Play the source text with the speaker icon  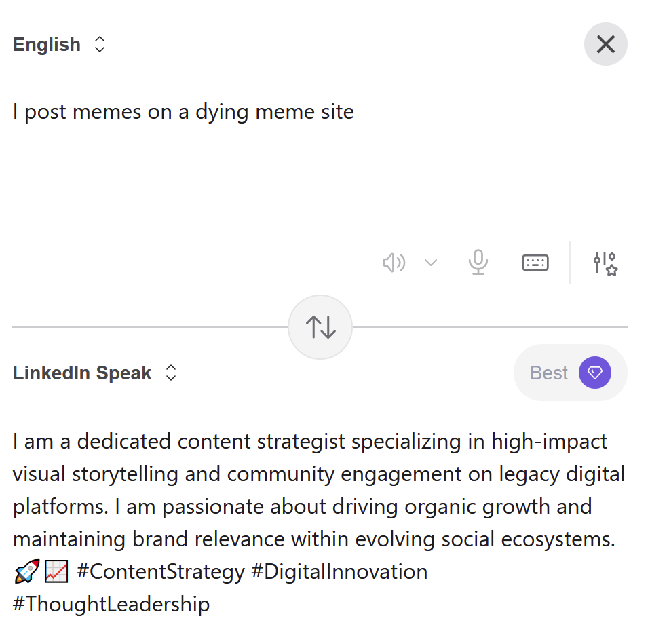click(394, 263)
